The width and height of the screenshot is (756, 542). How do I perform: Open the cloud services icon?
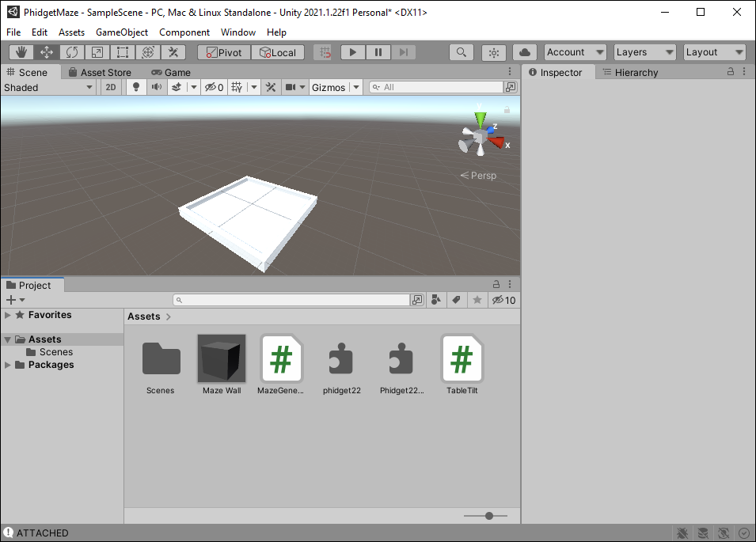525,52
